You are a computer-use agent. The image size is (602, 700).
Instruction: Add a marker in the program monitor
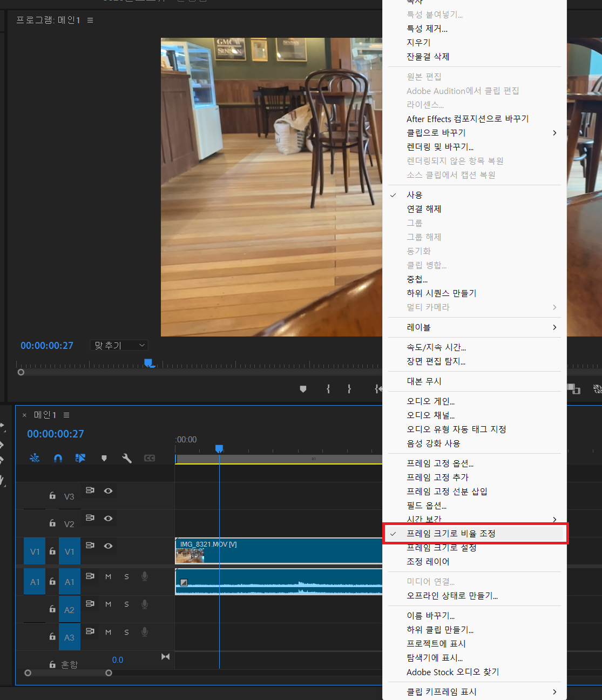coord(303,389)
